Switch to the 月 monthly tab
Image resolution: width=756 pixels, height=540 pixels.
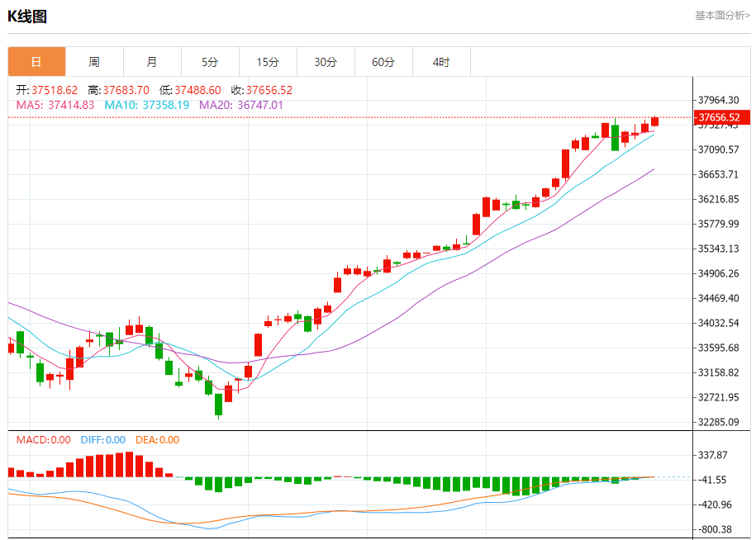point(152,62)
